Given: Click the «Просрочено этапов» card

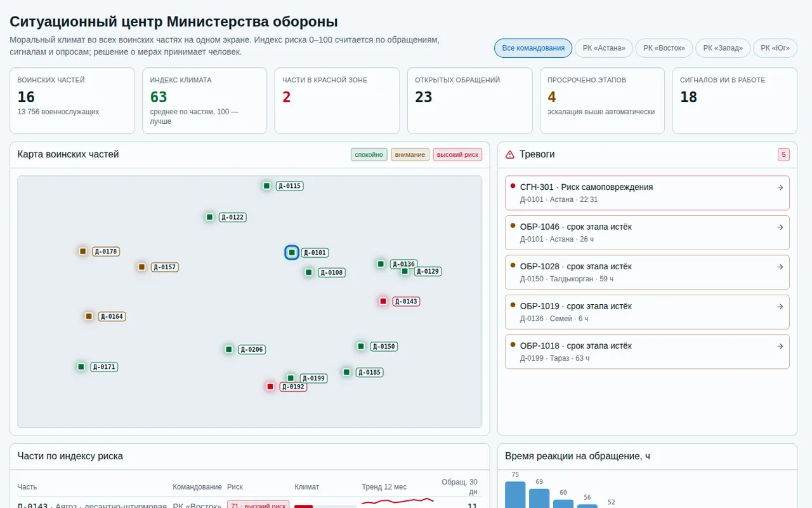Looking at the screenshot, I should (x=602, y=101).
